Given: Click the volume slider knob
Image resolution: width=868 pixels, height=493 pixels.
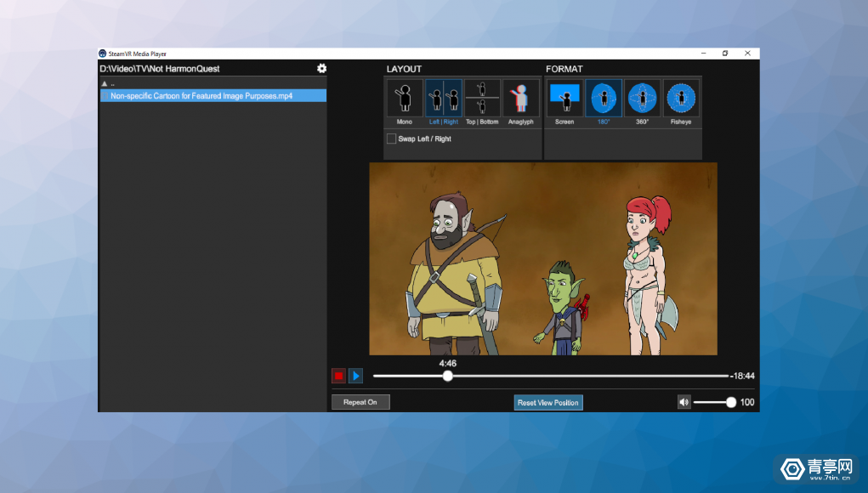Looking at the screenshot, I should pyautogui.click(x=731, y=403).
